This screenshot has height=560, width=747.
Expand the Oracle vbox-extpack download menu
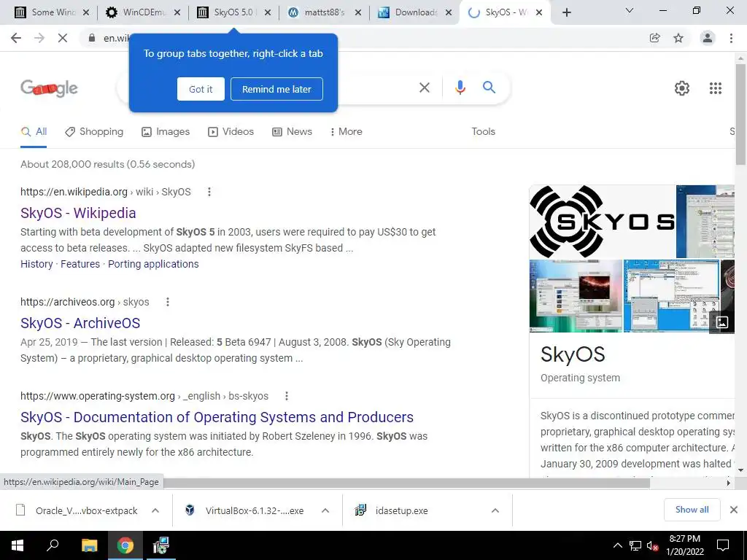click(155, 510)
